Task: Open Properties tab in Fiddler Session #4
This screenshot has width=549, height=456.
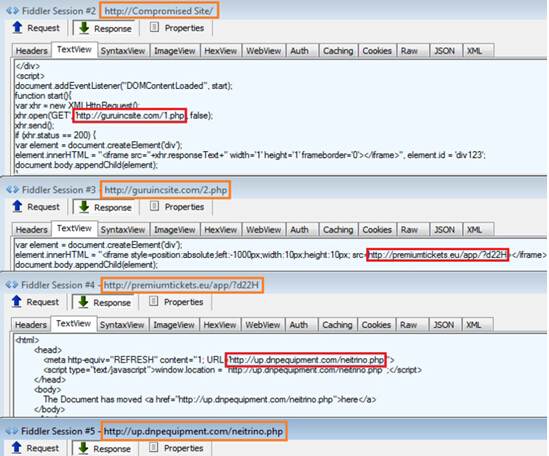Action: [176, 302]
